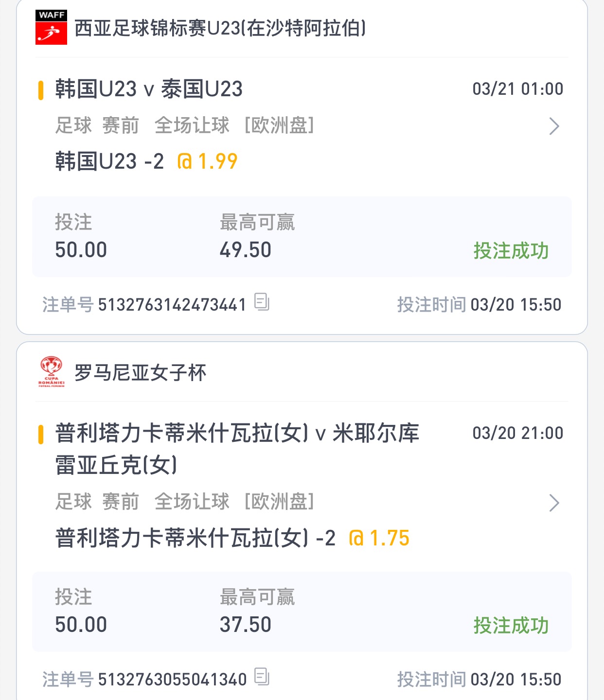The width and height of the screenshot is (604, 700).
Task: Expand the Romanian women's cup match details chevron
Action: pyautogui.click(x=554, y=503)
